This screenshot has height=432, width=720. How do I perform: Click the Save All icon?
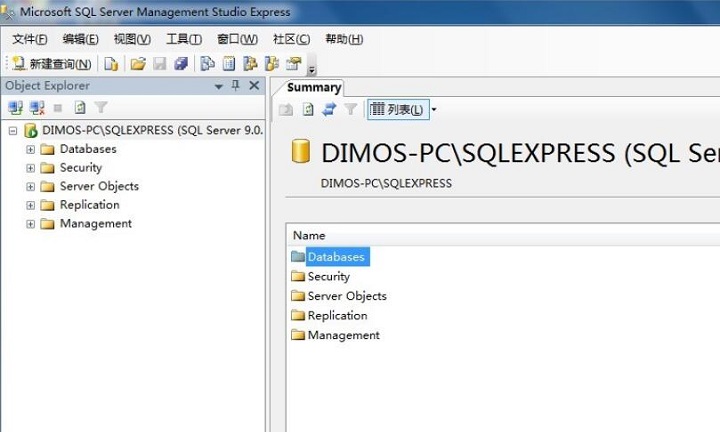(181, 64)
